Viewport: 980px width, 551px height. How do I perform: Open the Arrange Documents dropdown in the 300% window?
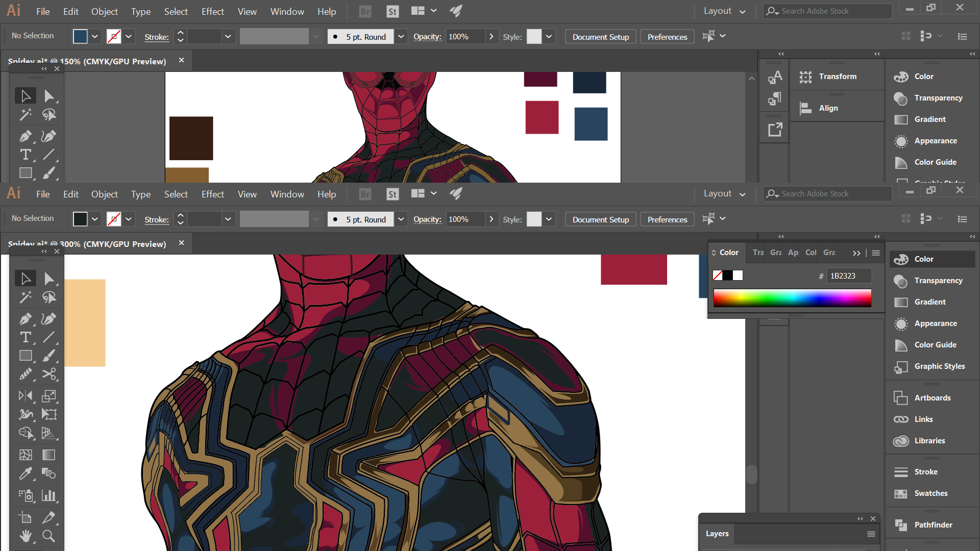coord(424,193)
